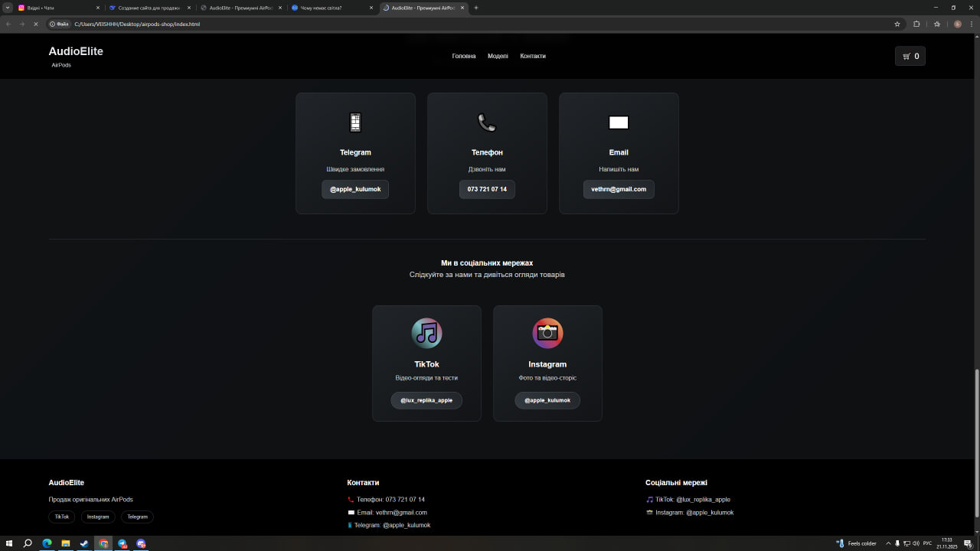Bookmark this page with the star icon

[897, 24]
